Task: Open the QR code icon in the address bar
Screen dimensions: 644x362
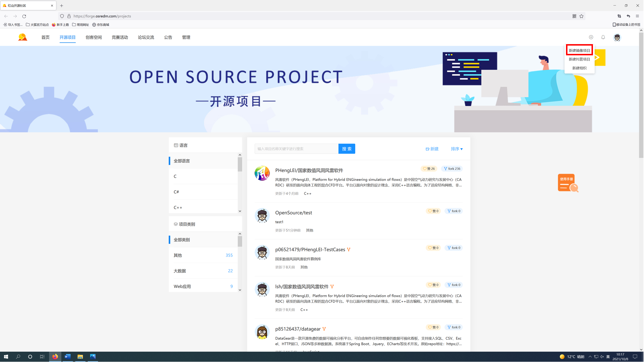Action: [x=574, y=16]
